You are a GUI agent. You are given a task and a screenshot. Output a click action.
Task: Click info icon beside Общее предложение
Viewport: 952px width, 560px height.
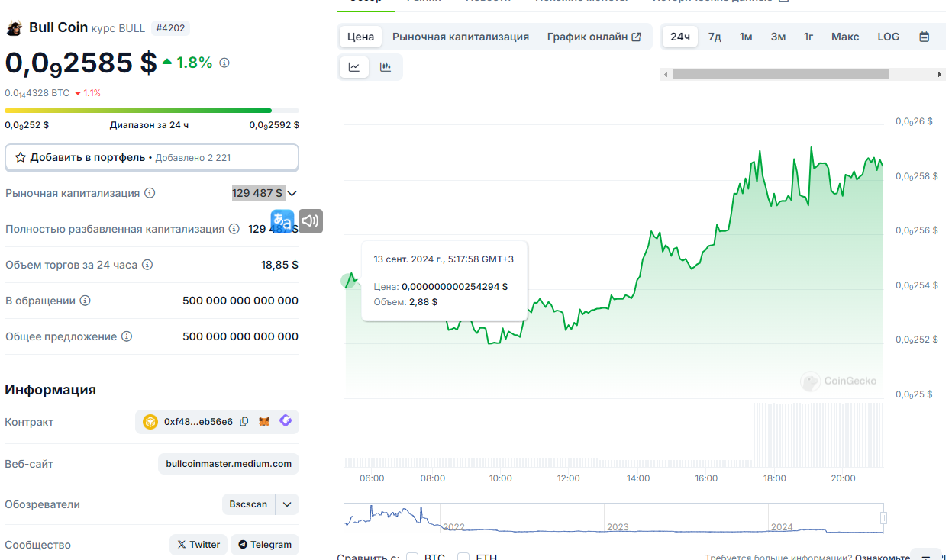coord(127,336)
